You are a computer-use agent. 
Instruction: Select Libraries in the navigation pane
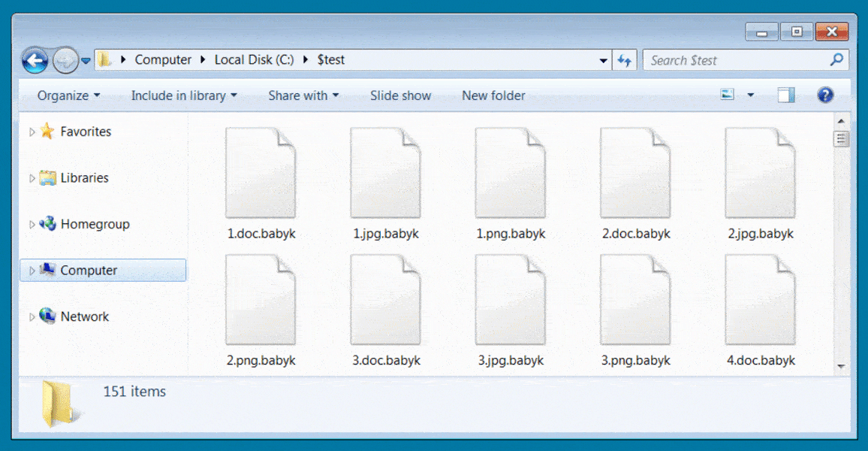tap(84, 178)
